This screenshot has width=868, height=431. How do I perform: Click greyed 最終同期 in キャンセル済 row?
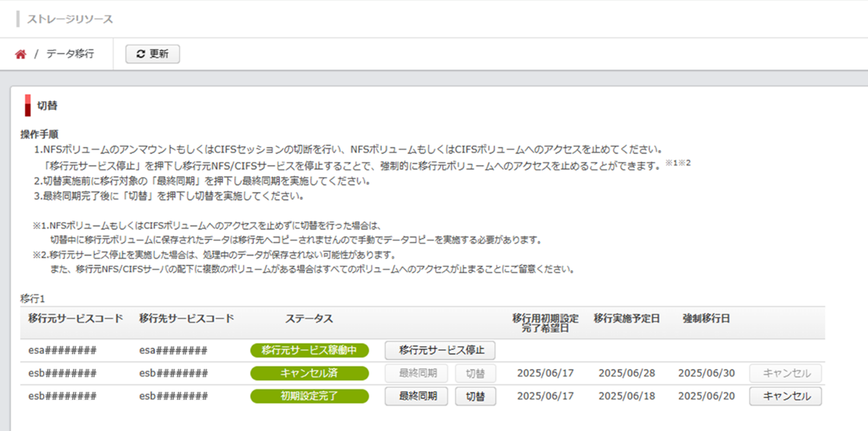point(416,373)
